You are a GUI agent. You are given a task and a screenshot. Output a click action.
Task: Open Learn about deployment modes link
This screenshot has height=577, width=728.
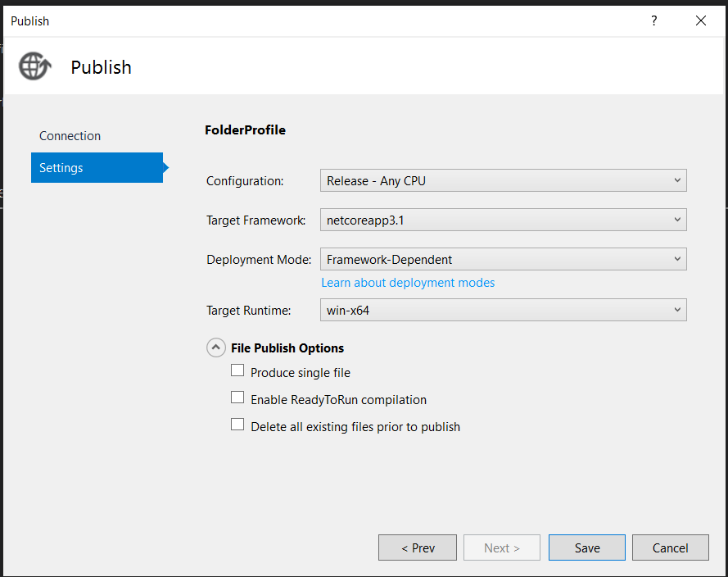pos(408,282)
